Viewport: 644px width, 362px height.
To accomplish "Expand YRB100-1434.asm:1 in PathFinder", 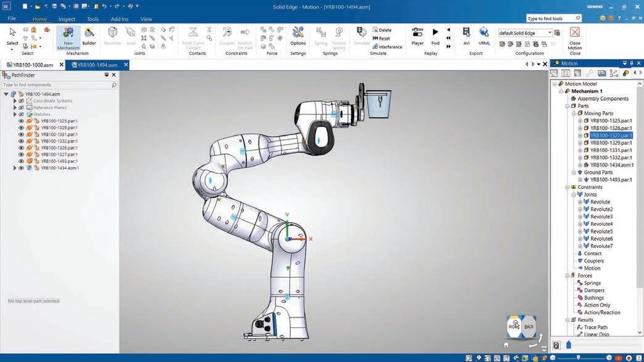I will point(15,168).
